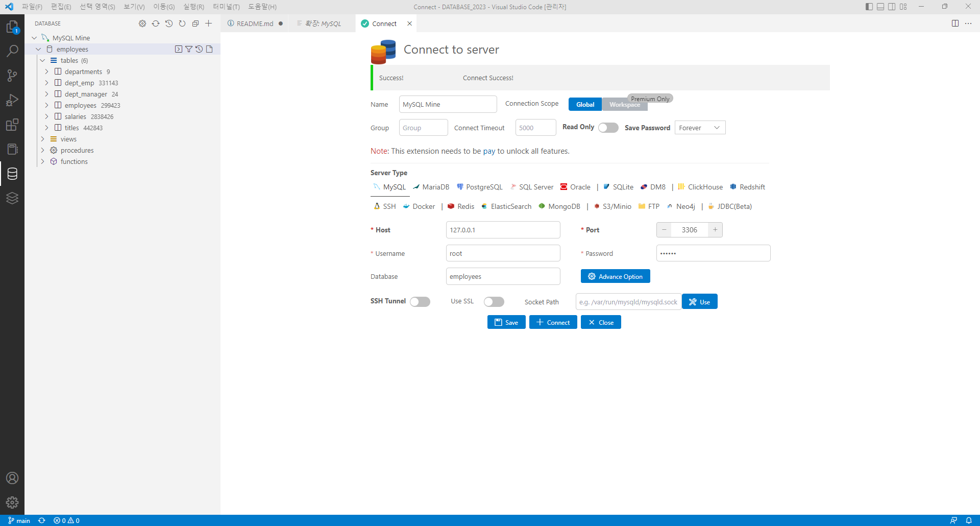
Task: Open the Explorer view in activity bar
Action: [12, 27]
